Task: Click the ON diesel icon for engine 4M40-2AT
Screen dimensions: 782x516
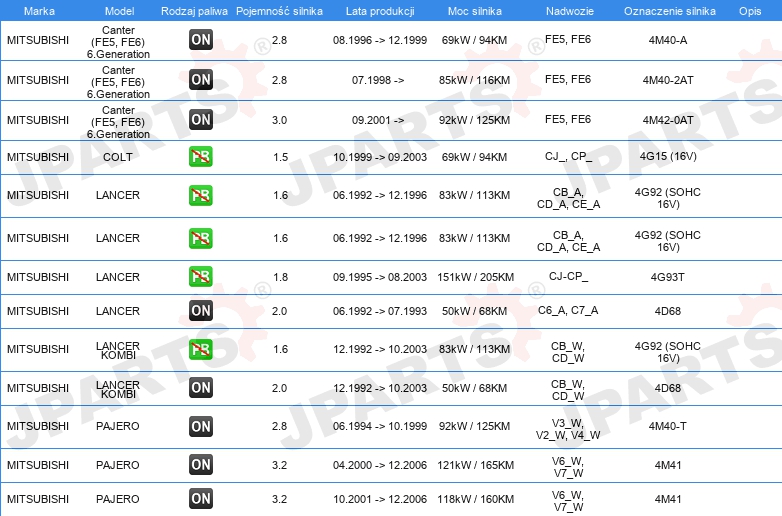Action: [201, 80]
